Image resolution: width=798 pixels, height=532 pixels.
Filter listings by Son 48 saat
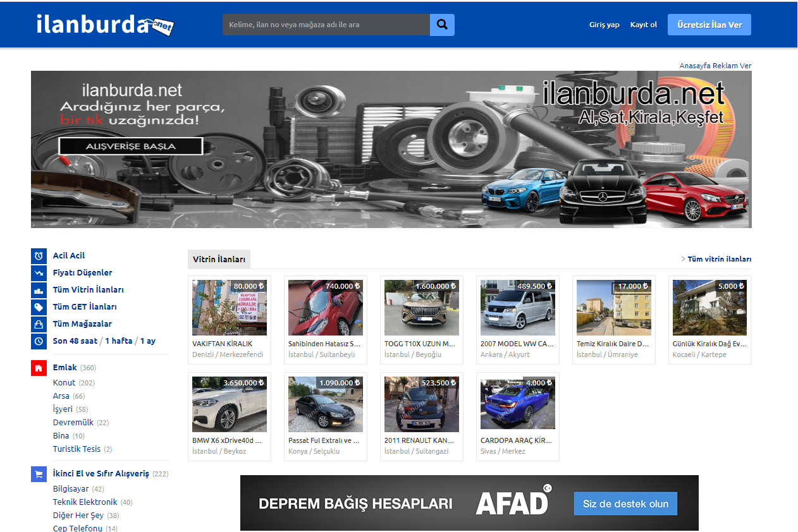[75, 341]
